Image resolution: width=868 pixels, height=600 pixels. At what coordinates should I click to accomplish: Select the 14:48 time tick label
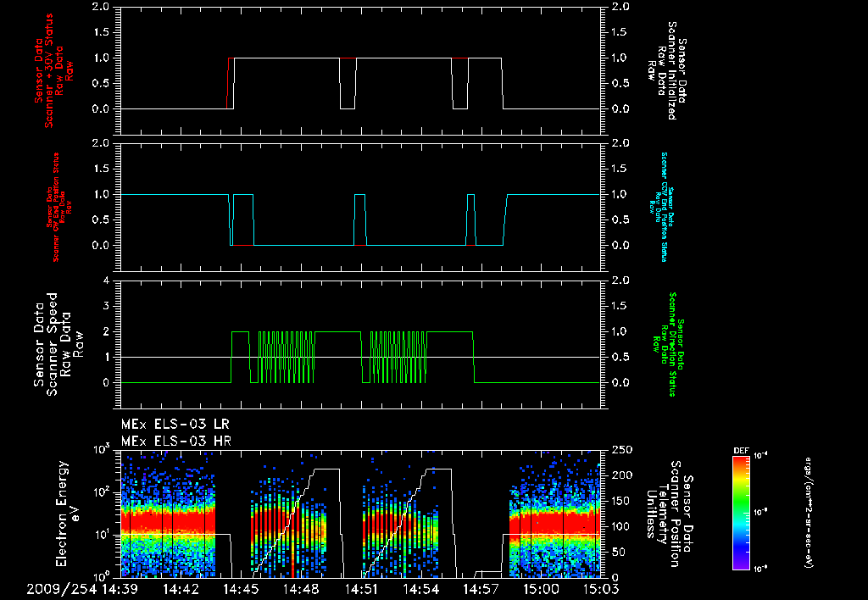[x=301, y=589]
